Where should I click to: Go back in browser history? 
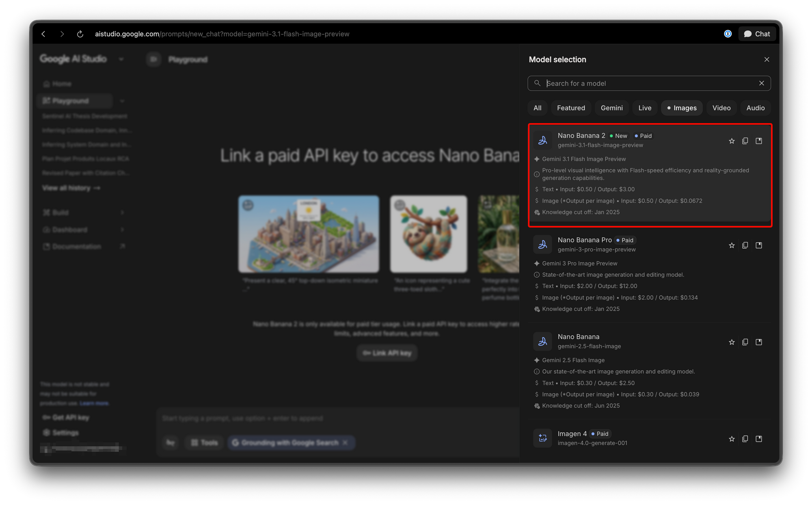[x=44, y=34]
